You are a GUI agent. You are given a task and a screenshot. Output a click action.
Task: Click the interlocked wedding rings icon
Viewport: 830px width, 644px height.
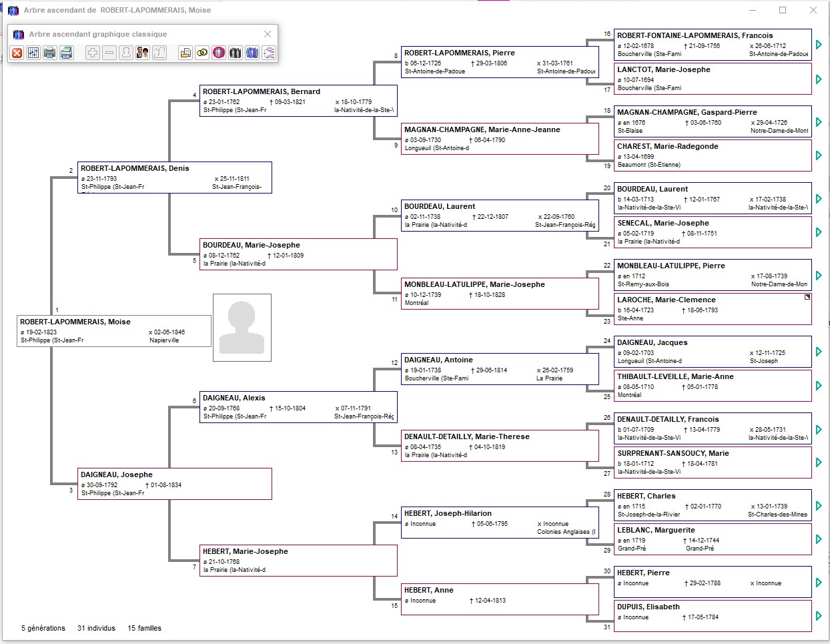(x=202, y=53)
